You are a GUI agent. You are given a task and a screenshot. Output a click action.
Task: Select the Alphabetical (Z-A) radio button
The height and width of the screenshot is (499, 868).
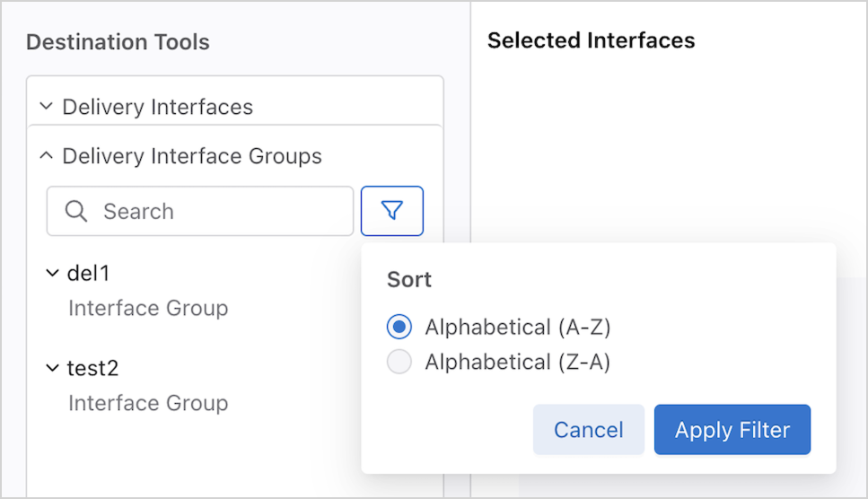(399, 362)
